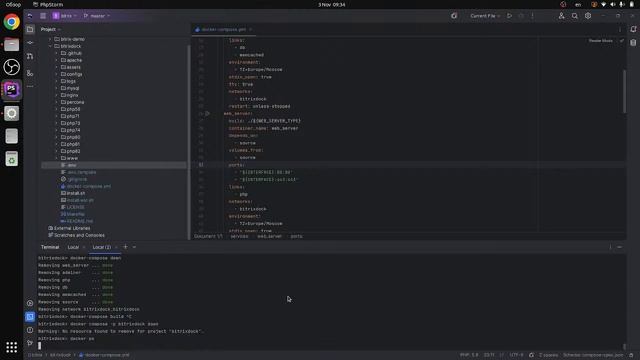Click in the terminal command input area
Screen dimensions: 640x360
[331, 346]
